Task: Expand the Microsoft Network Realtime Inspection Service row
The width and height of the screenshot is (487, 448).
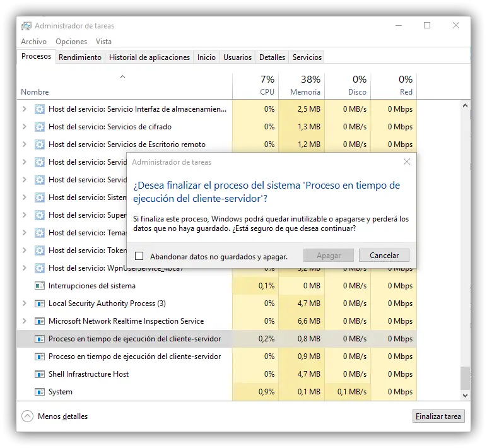Action: (25, 321)
